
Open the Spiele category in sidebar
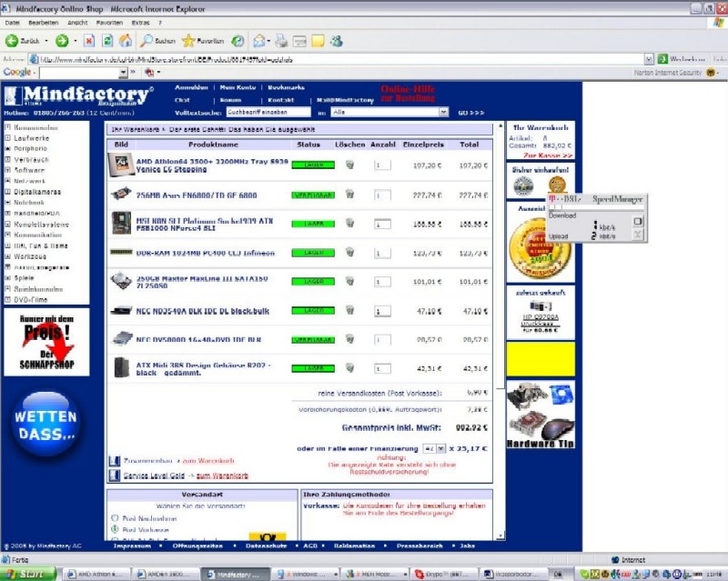(24, 278)
